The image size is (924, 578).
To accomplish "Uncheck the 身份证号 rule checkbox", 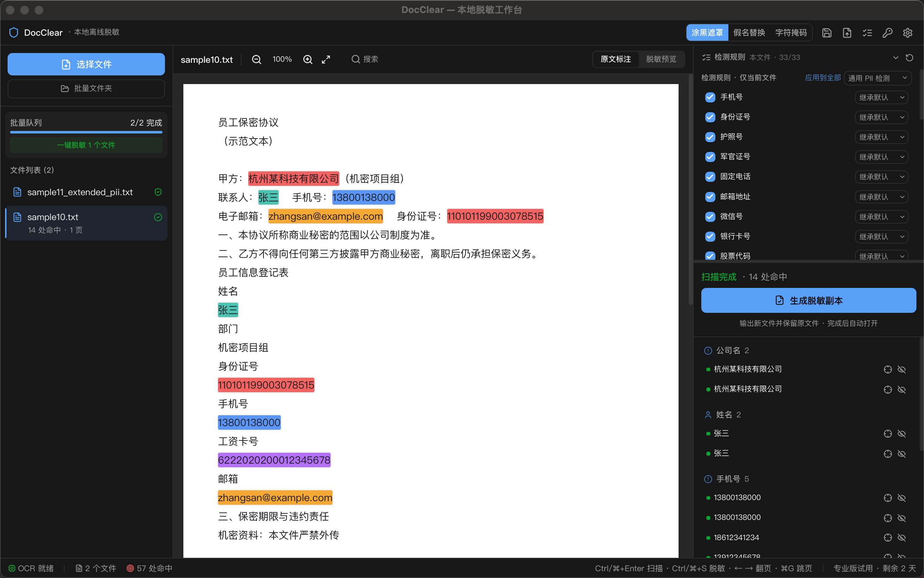I will 710,117.
